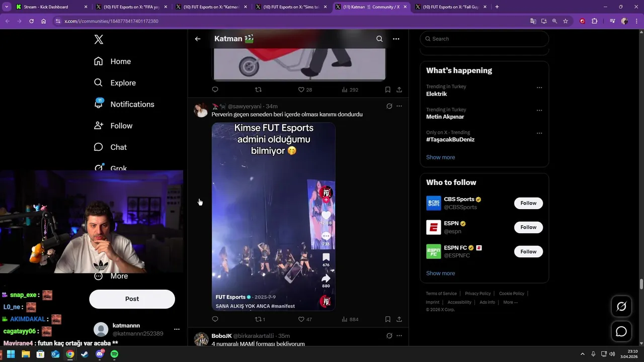Expand the footer More links menu

point(510,302)
